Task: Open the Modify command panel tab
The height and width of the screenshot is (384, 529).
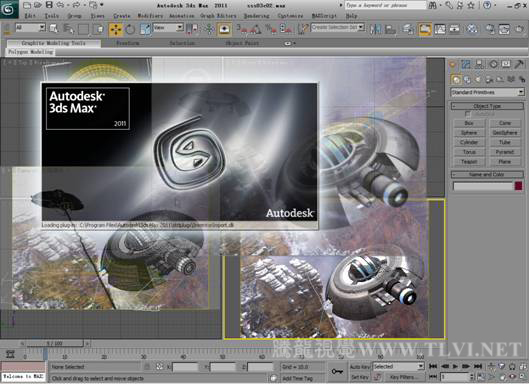Action: [x=466, y=64]
